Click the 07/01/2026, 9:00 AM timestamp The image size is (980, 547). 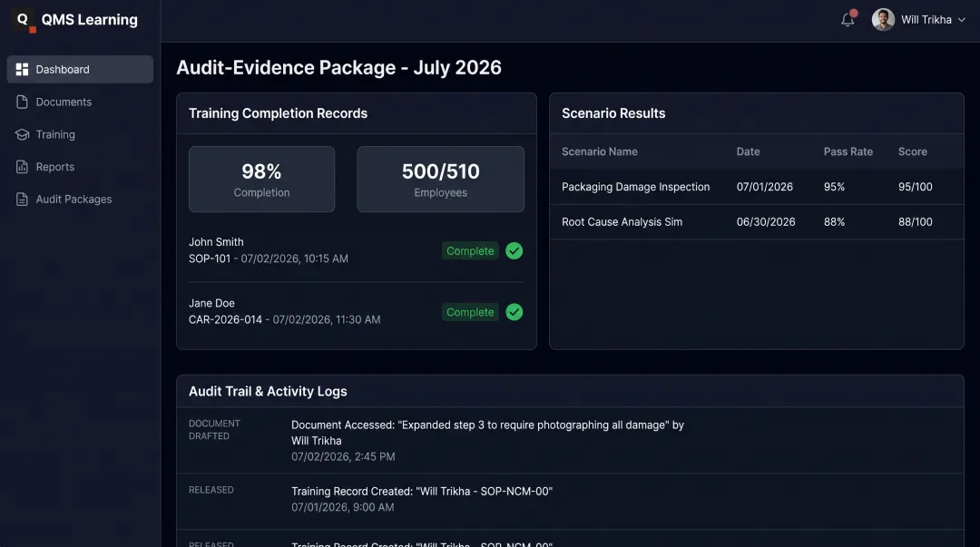pyautogui.click(x=342, y=508)
